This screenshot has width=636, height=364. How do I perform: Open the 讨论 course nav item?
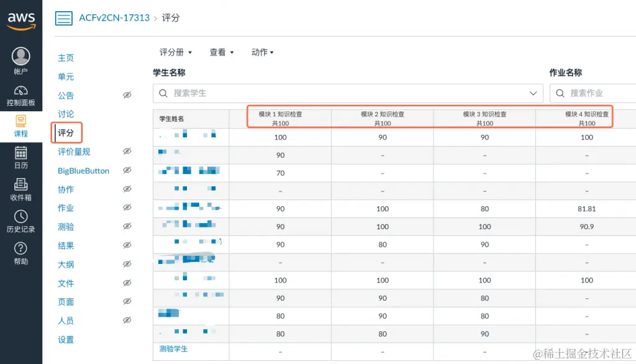(x=66, y=114)
